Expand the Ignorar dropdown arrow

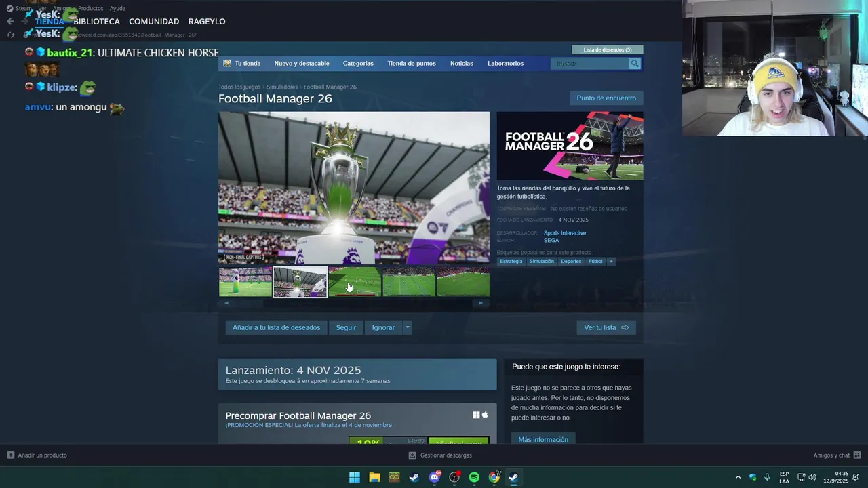click(x=407, y=327)
